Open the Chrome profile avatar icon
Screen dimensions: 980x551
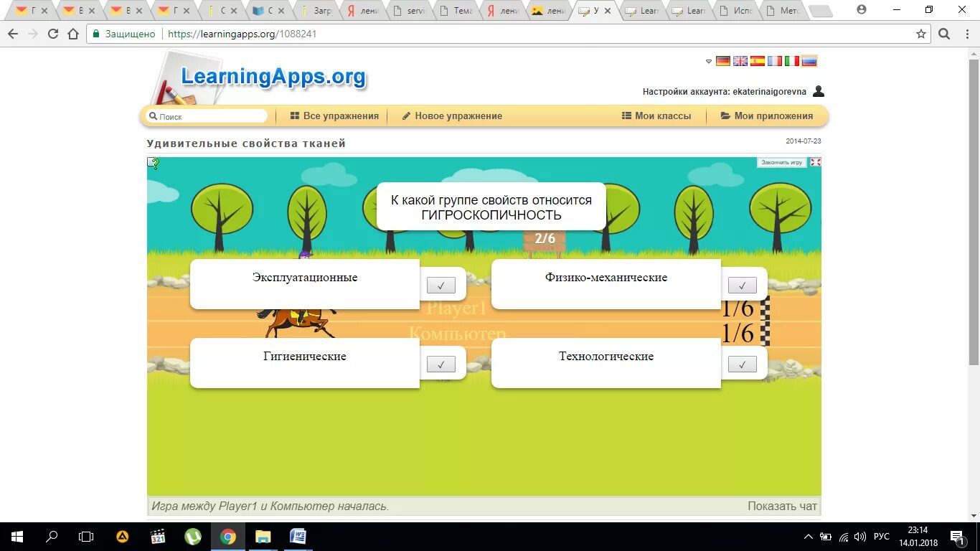point(862,10)
